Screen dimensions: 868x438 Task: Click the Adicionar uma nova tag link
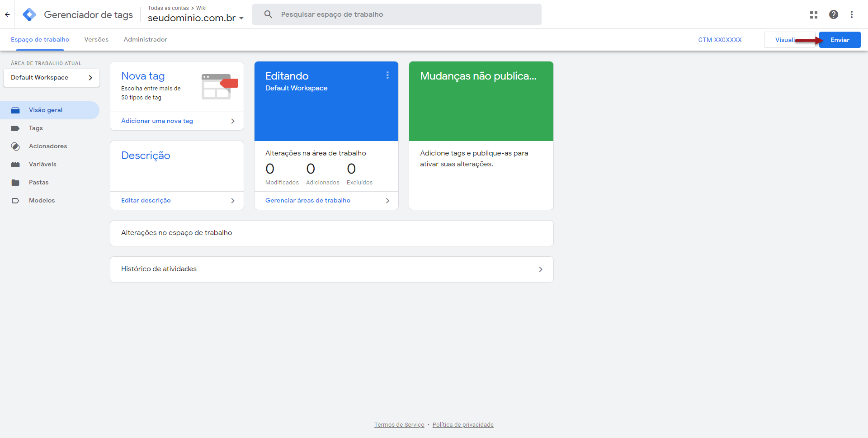157,121
